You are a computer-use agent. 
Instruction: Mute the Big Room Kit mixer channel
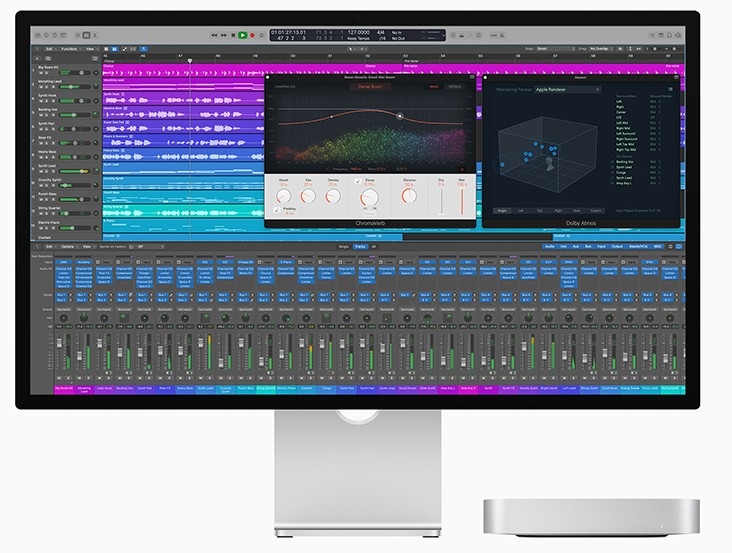[x=59, y=378]
